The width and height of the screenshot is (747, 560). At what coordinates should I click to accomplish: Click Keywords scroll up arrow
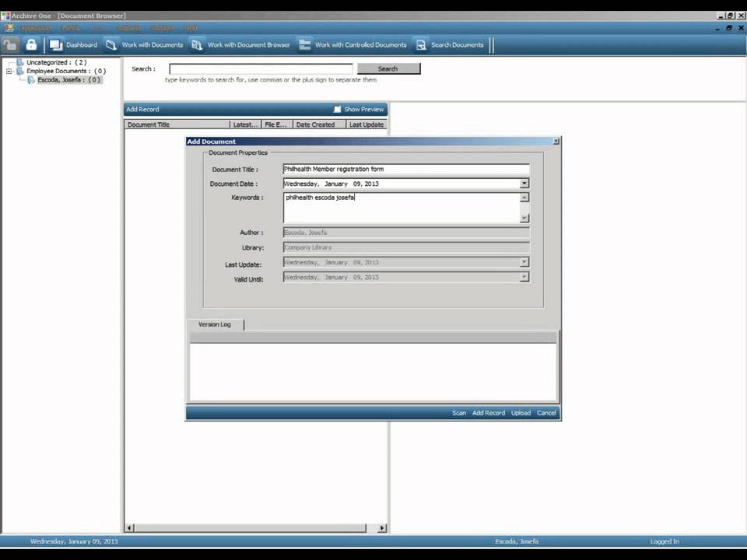(x=524, y=198)
